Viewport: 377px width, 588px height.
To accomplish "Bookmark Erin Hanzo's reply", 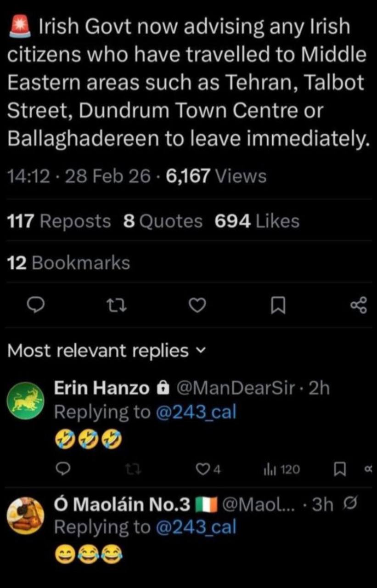I will tap(340, 469).
